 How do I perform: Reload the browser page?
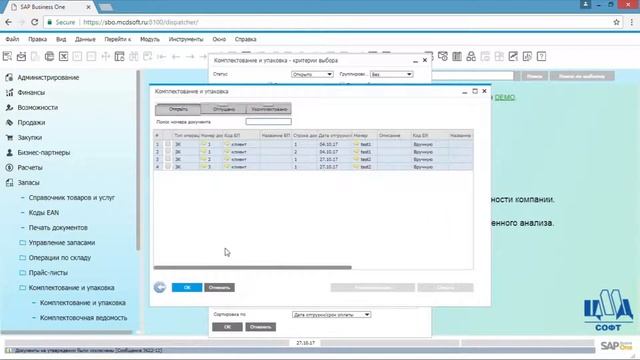(x=35, y=22)
